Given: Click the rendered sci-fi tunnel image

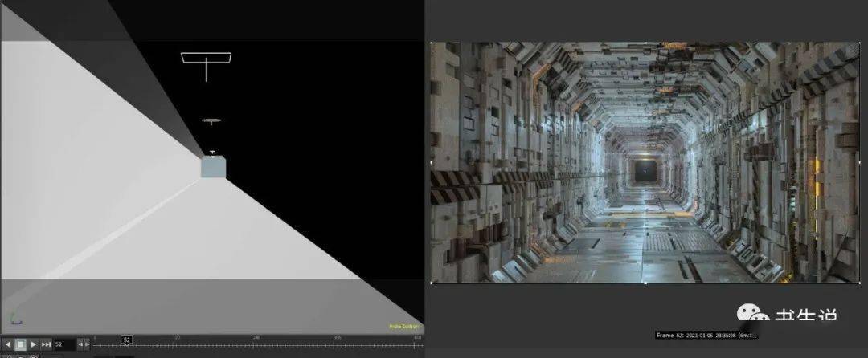Looking at the screenshot, I should click(645, 162).
